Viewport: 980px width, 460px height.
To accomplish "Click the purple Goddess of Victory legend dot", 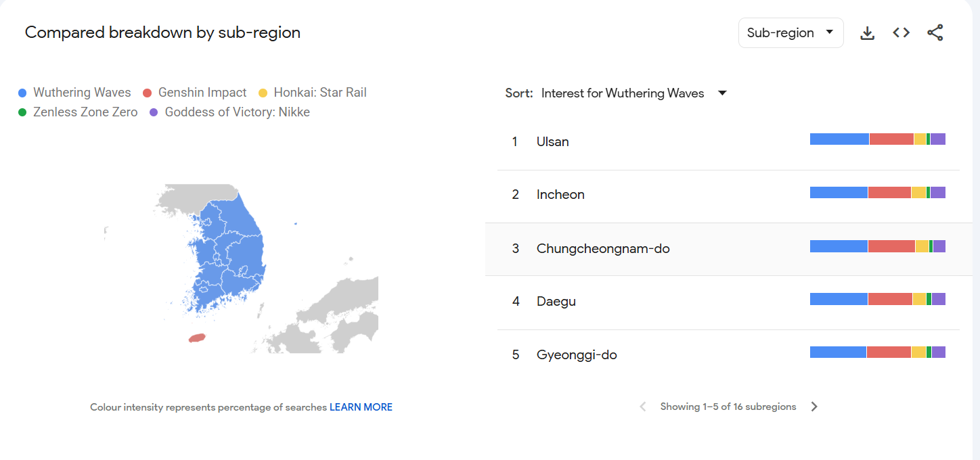I will pos(154,112).
